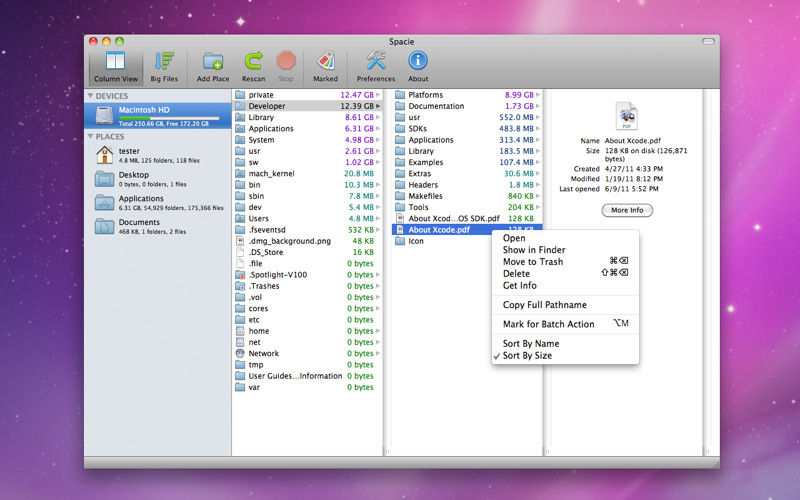Select the cores folder row
This screenshot has height=500, width=800.
click(x=307, y=308)
